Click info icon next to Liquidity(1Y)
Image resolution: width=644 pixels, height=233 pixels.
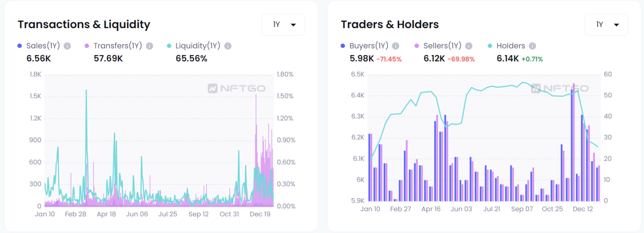(x=227, y=46)
